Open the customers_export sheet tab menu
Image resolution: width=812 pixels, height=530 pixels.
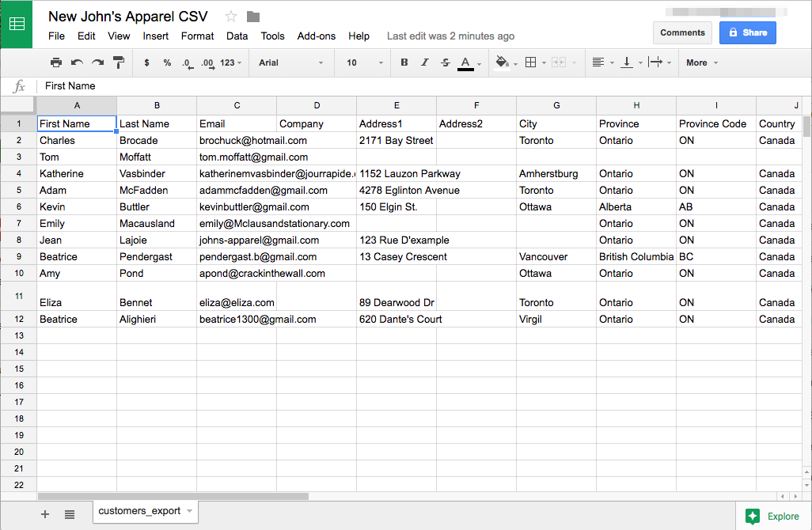coord(190,512)
